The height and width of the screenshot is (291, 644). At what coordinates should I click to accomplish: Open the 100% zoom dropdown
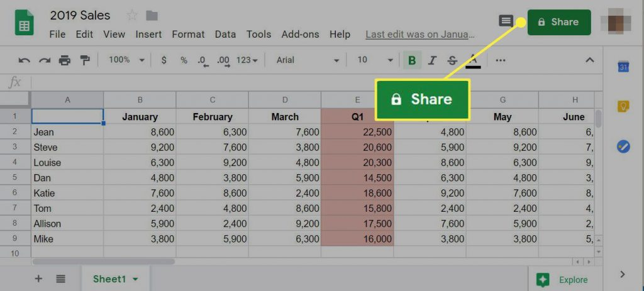[x=126, y=60]
